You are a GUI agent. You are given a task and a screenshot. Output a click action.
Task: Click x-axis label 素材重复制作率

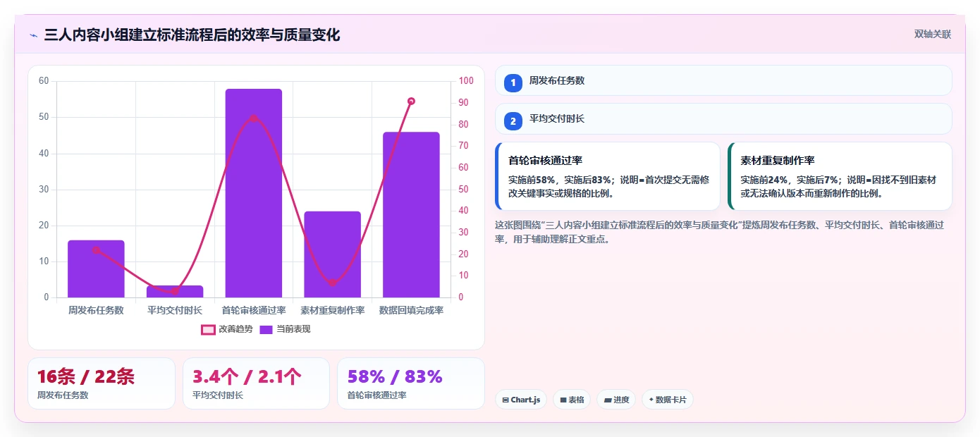coord(332,310)
